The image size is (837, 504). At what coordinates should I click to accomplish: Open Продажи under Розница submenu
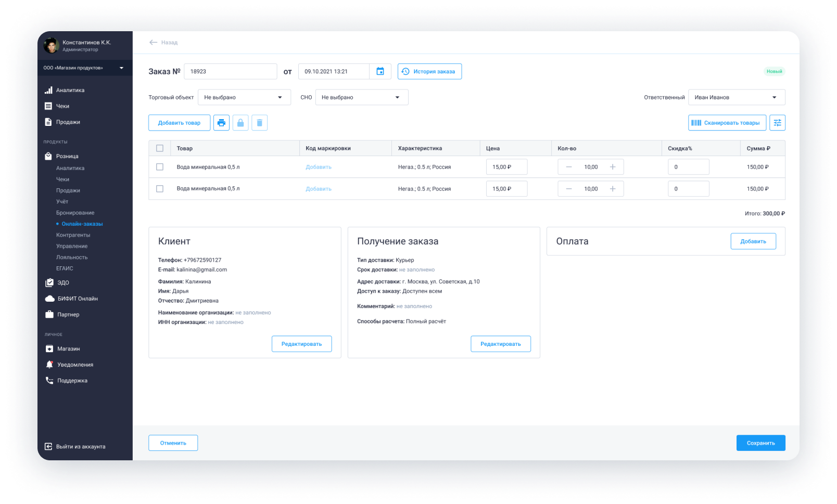coord(68,190)
